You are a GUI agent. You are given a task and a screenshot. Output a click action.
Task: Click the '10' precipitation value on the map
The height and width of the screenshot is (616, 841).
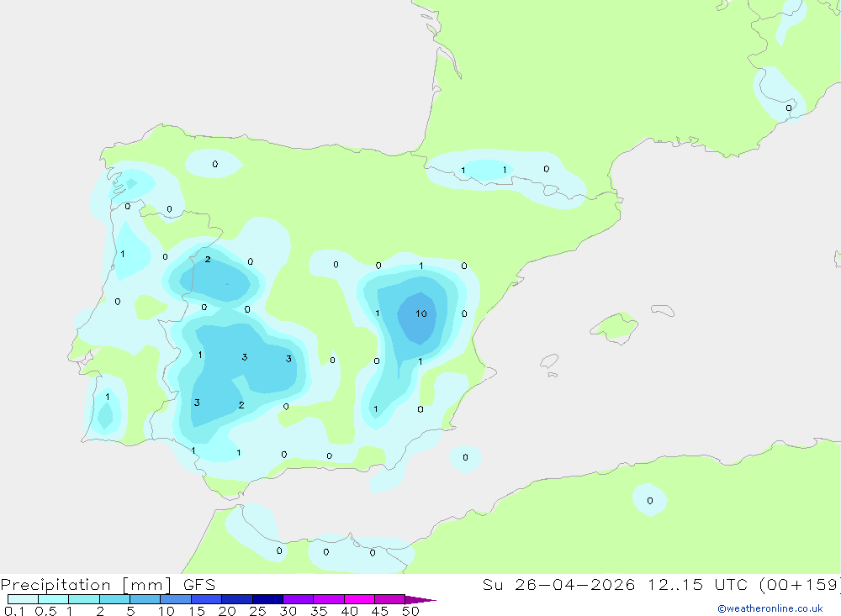click(x=421, y=313)
